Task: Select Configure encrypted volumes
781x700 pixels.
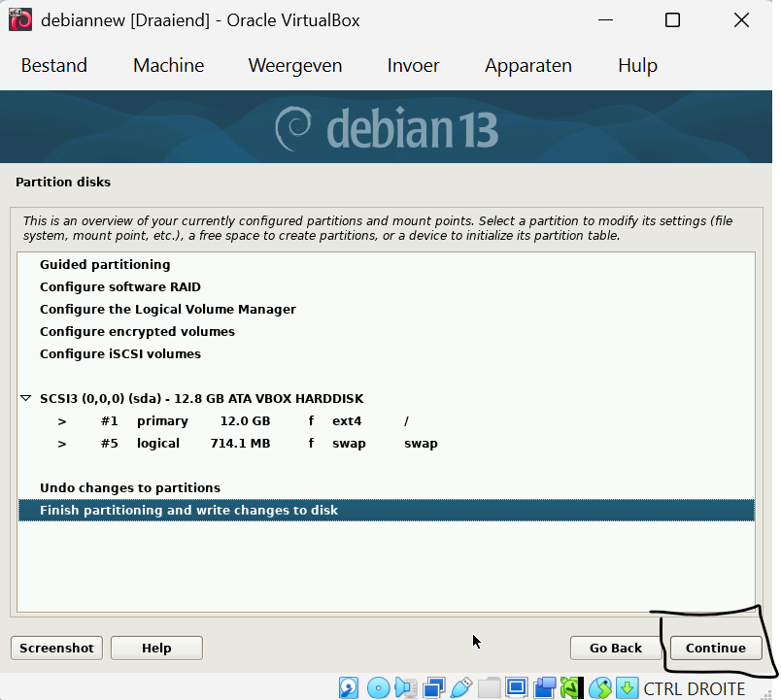Action: pos(386,332)
